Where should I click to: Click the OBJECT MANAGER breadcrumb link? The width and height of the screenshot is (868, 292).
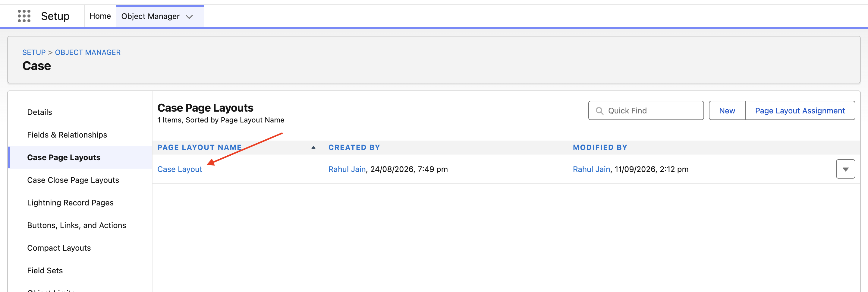tap(88, 52)
